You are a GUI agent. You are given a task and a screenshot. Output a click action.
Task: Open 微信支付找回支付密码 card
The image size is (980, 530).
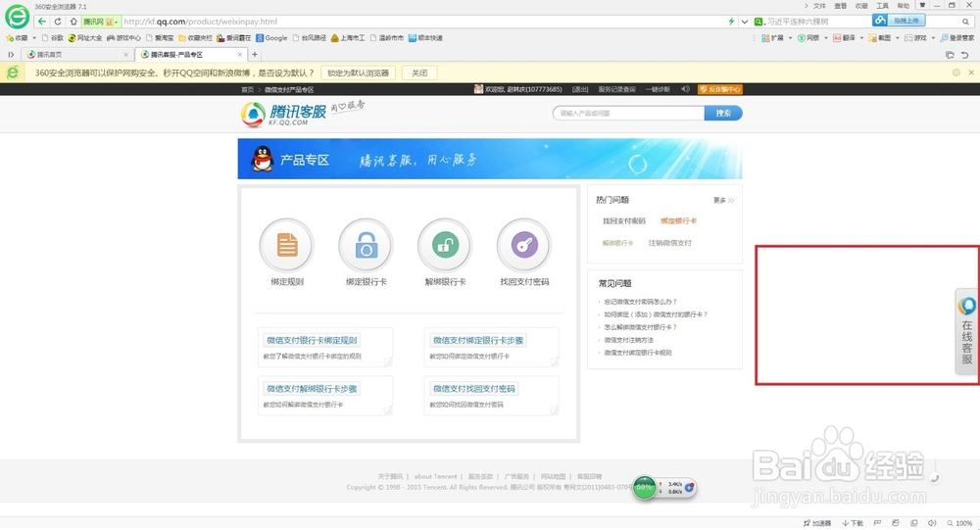(x=491, y=396)
